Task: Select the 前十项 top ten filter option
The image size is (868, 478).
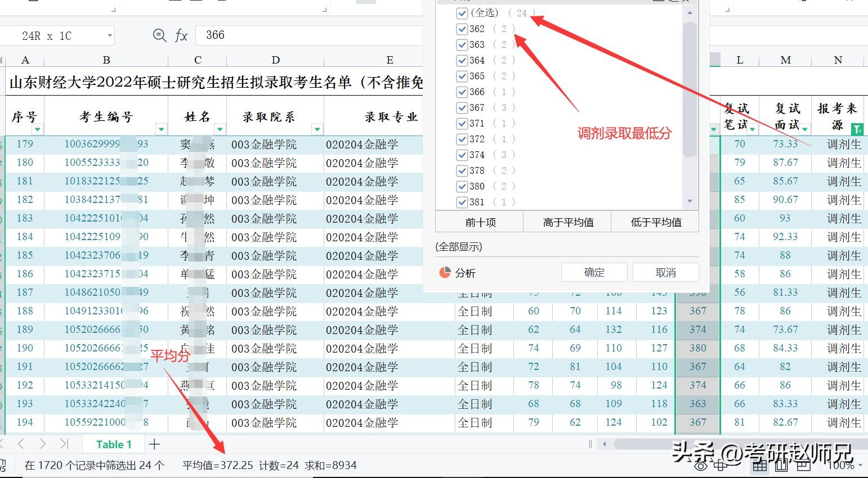Action: click(x=480, y=222)
